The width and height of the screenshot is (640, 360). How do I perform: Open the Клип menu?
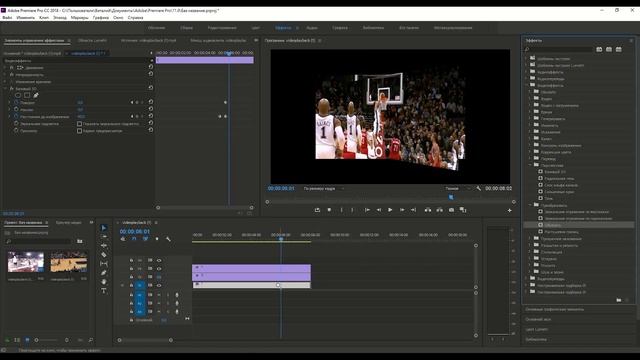coord(44,18)
